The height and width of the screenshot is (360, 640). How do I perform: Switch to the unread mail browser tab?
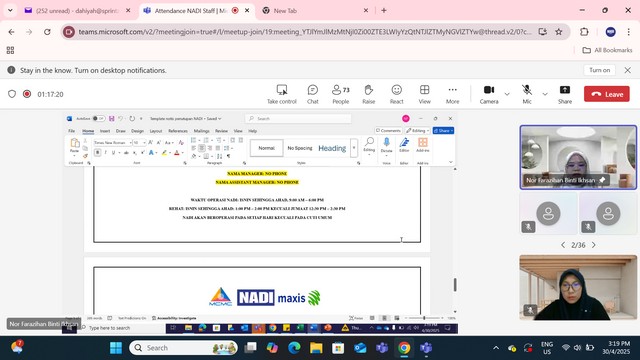point(77,11)
